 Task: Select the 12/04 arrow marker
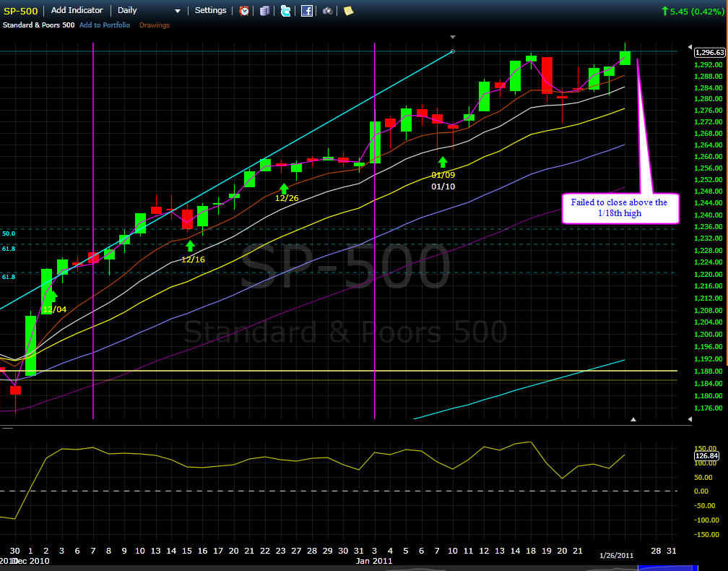coord(53,296)
